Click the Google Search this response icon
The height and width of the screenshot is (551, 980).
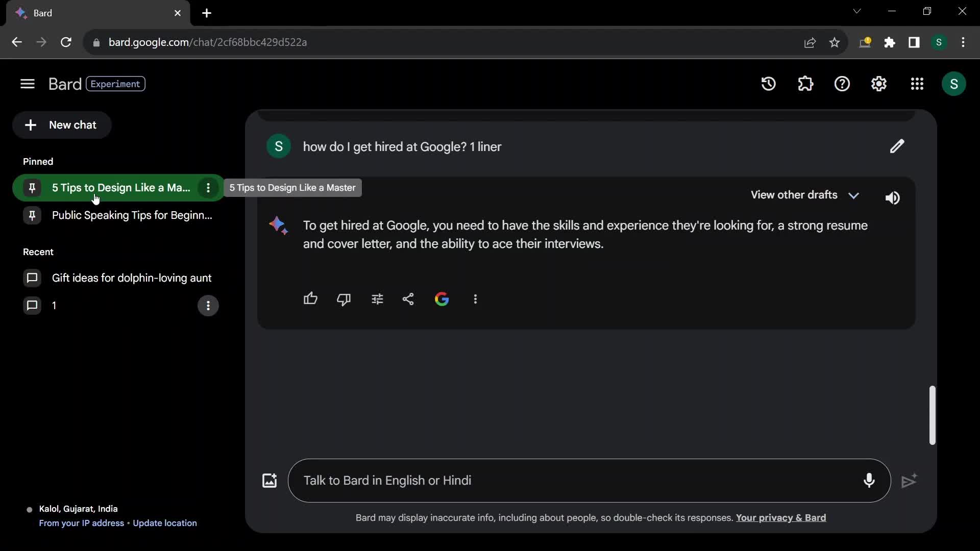(x=442, y=298)
